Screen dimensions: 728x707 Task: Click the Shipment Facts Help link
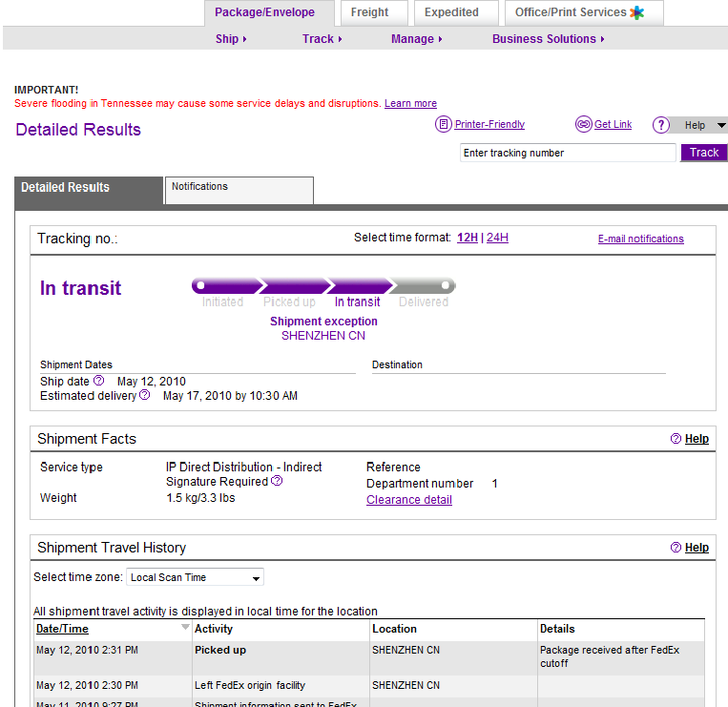click(697, 438)
